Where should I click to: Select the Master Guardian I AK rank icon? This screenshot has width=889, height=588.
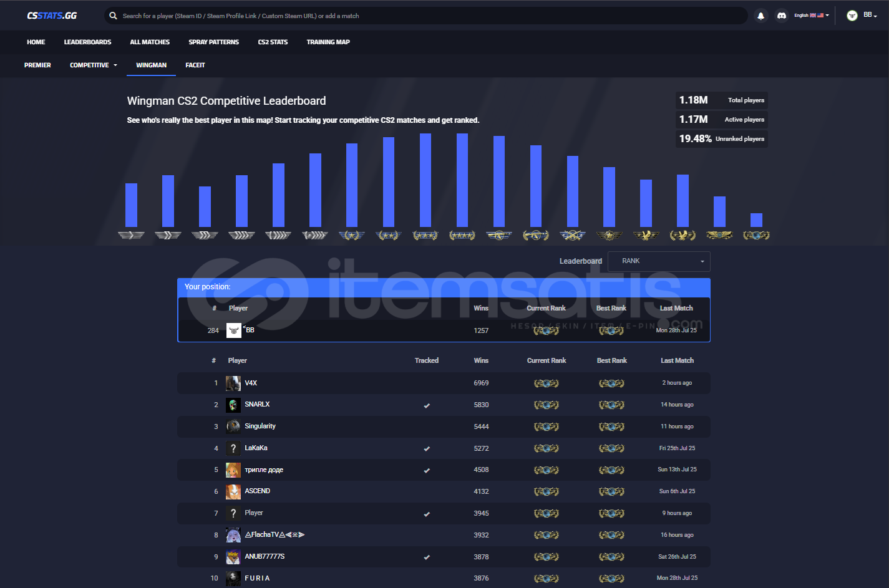(x=499, y=235)
